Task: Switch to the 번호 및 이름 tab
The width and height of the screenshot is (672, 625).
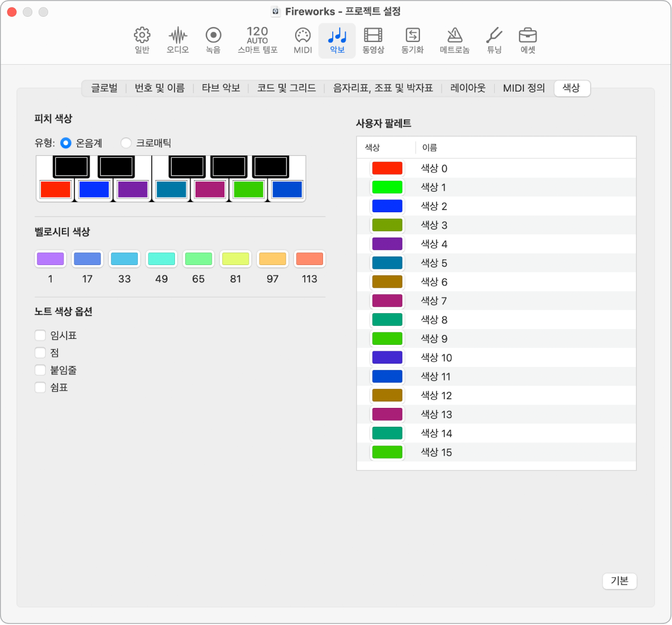Action: coord(159,88)
